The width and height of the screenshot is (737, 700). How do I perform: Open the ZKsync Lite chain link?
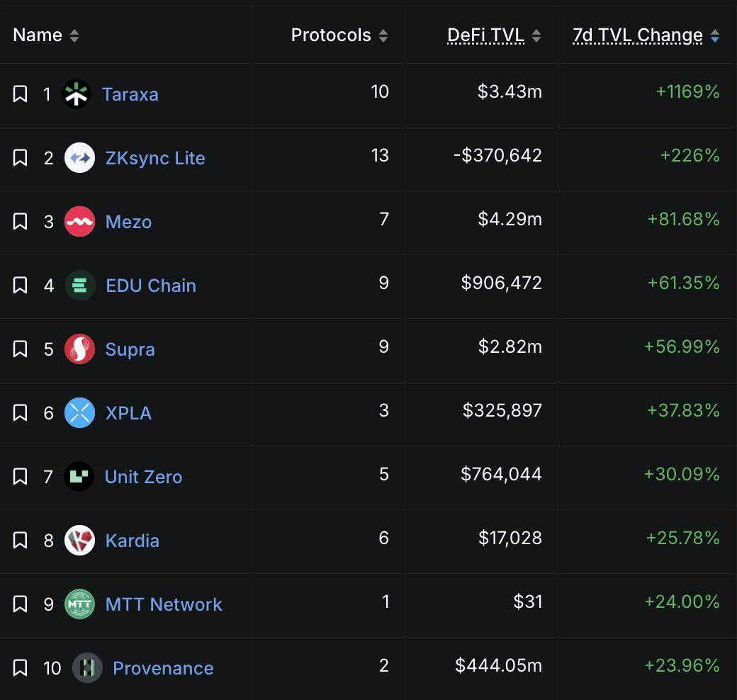155,158
